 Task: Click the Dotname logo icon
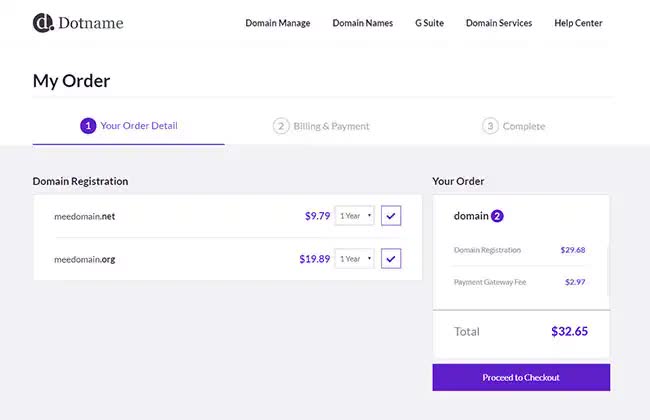click(43, 22)
